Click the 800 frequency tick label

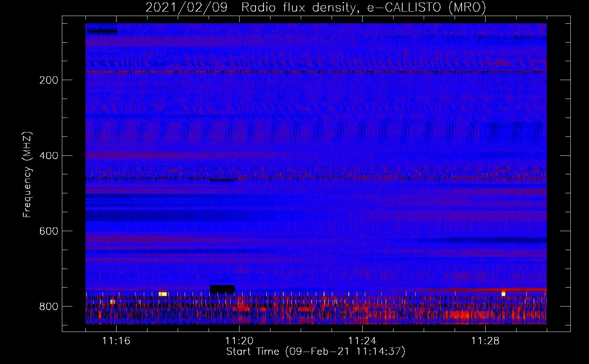49,306
